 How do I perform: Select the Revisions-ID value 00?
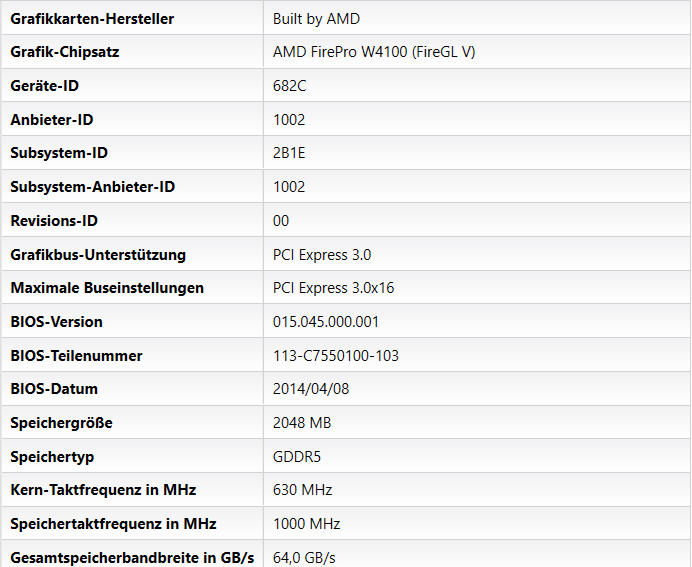[281, 221]
